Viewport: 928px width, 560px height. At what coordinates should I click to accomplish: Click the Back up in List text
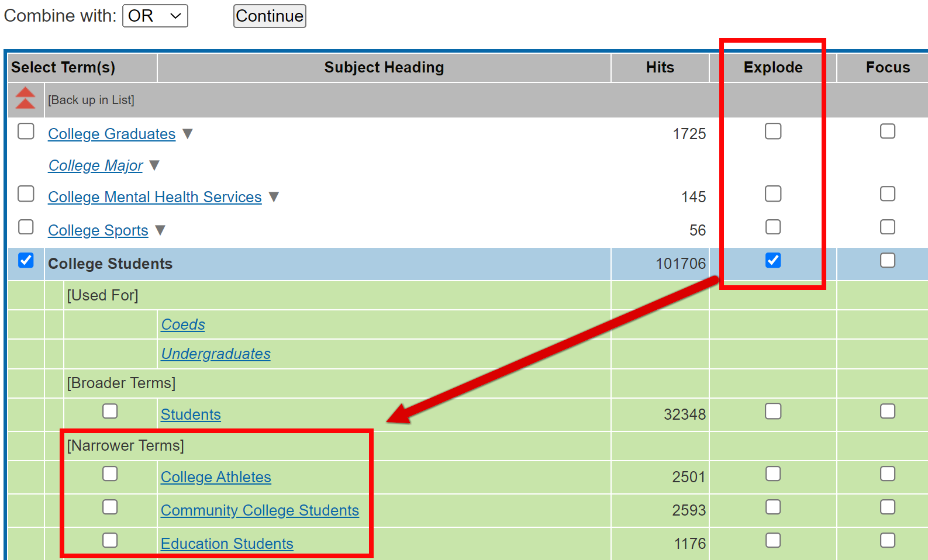point(91,100)
